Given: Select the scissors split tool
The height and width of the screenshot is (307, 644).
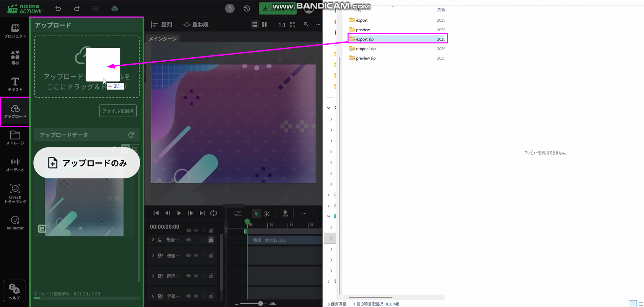Looking at the screenshot, I should click(267, 213).
